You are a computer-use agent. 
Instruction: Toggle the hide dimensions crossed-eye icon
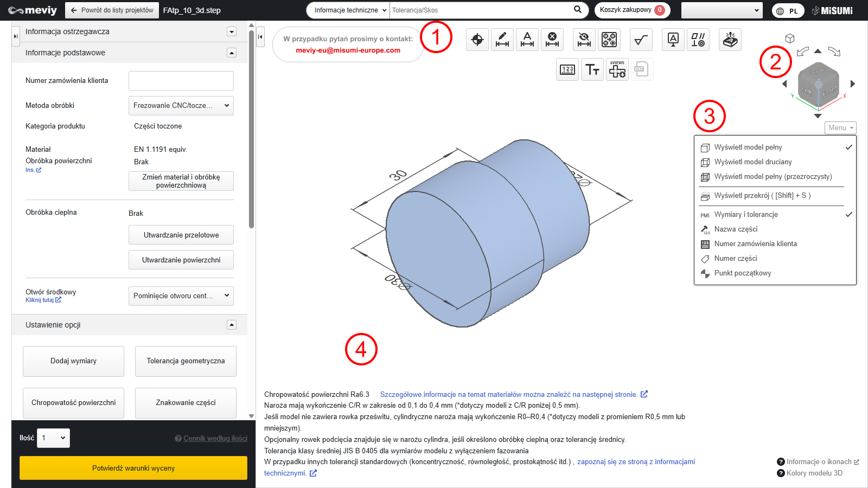584,40
